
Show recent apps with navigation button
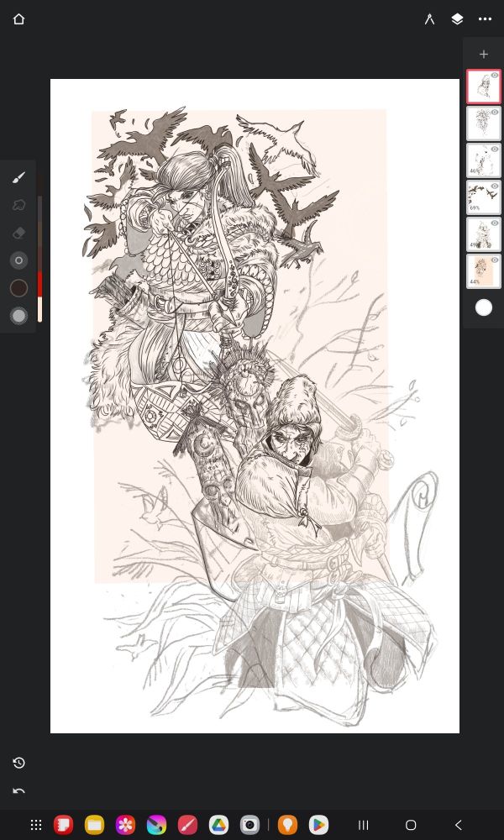point(363,825)
